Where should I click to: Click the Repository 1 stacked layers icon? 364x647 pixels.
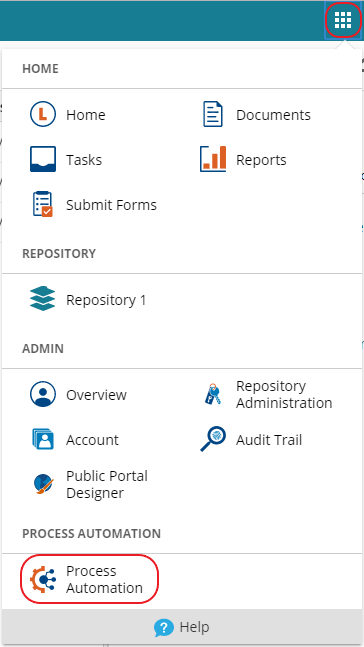pos(43,299)
